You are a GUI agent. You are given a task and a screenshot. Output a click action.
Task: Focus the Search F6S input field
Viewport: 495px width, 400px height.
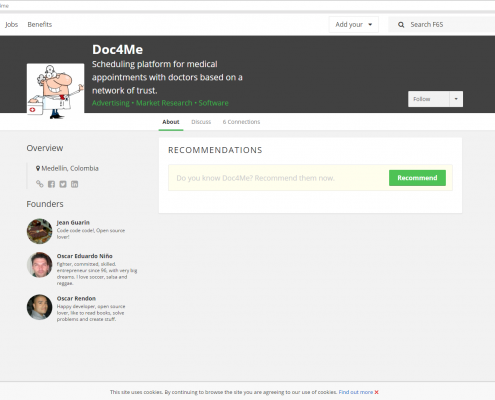point(447,25)
